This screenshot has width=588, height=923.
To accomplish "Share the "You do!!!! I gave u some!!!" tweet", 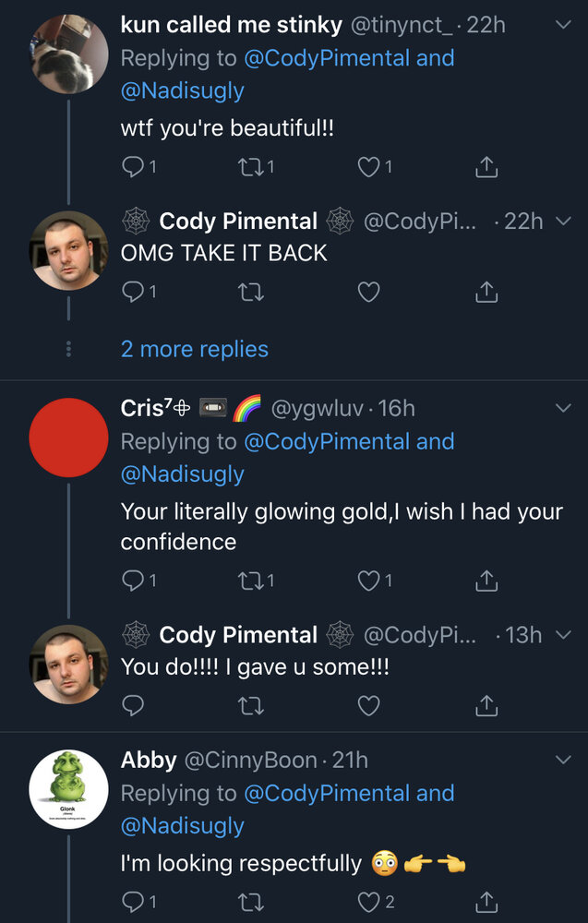I will click(486, 705).
